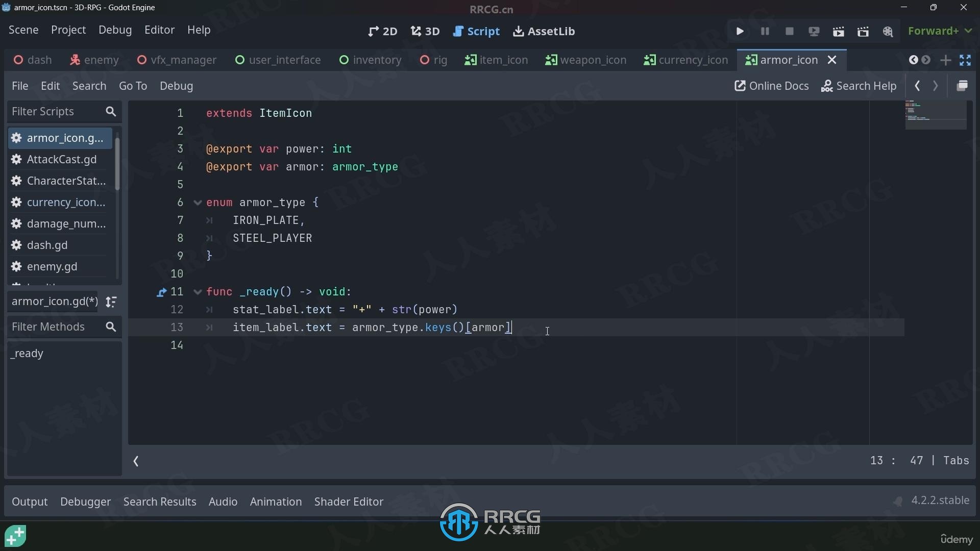This screenshot has height=551, width=980.
Task: Switch to 3D workspace
Action: click(x=425, y=31)
